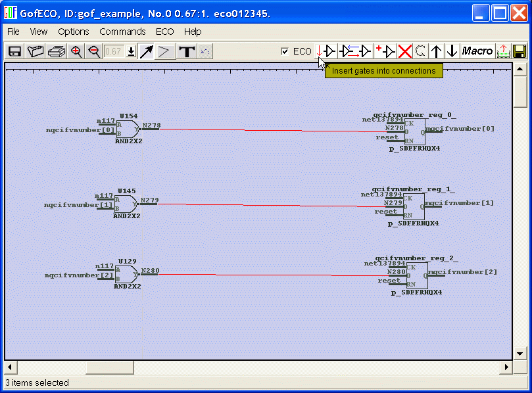Click the add gate icon with red plus
The width and height of the screenshot is (532, 393).
point(385,51)
